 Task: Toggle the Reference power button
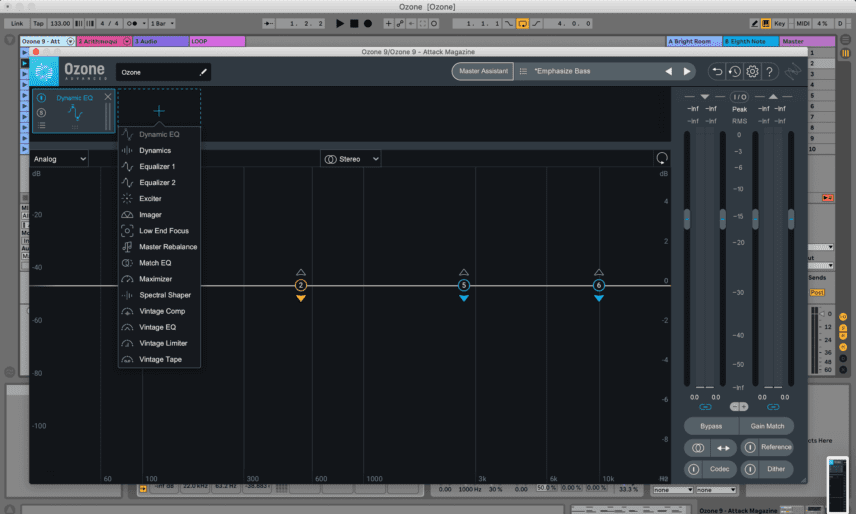coord(750,447)
